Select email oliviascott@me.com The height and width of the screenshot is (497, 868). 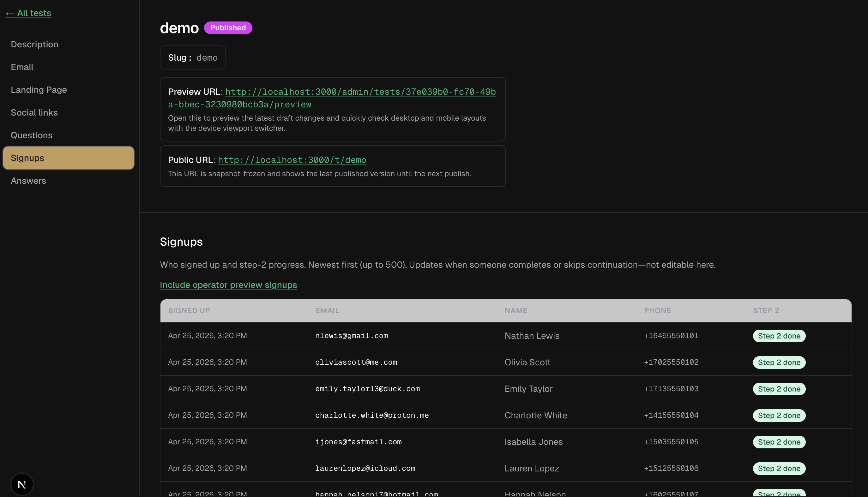(356, 362)
